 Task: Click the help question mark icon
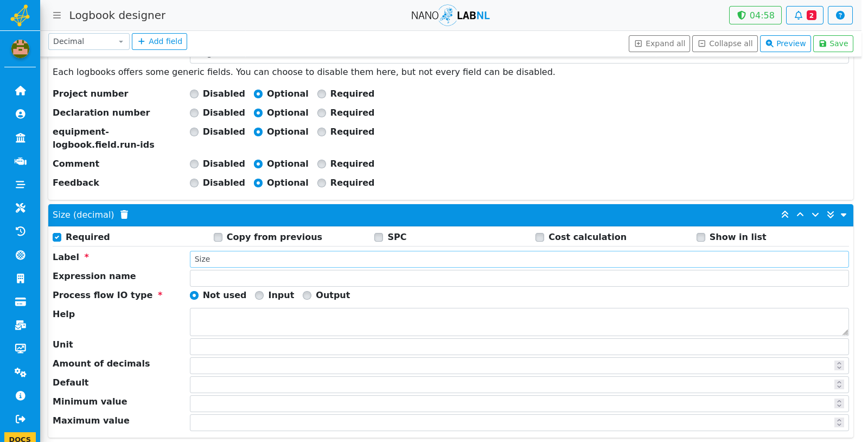coord(840,15)
